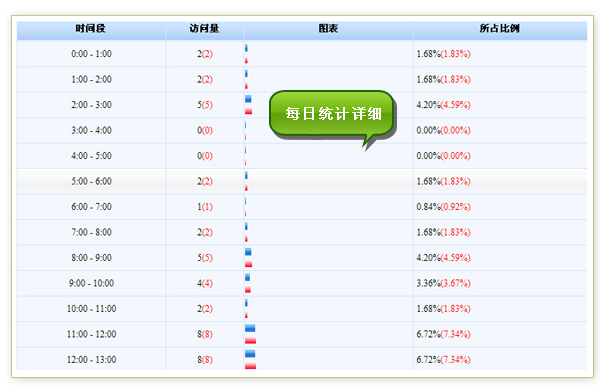Click the red bar for 12:00 - 13:00
Viewport: 601px width, 388px height.
pyautogui.click(x=251, y=366)
